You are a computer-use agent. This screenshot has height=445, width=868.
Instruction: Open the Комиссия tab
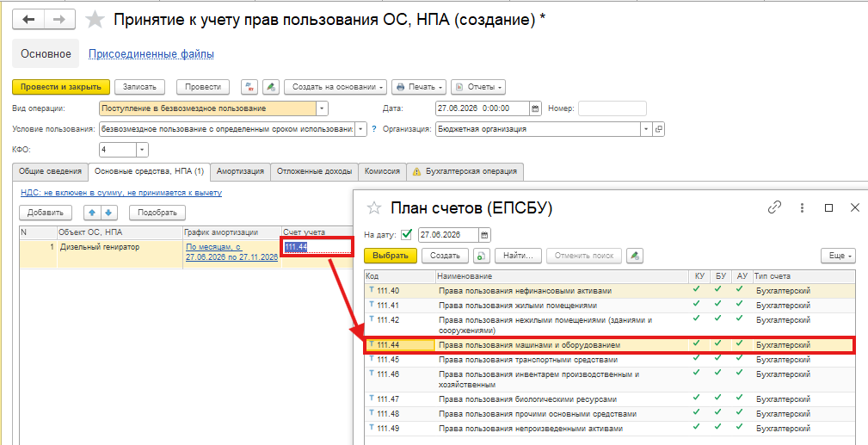tap(383, 171)
